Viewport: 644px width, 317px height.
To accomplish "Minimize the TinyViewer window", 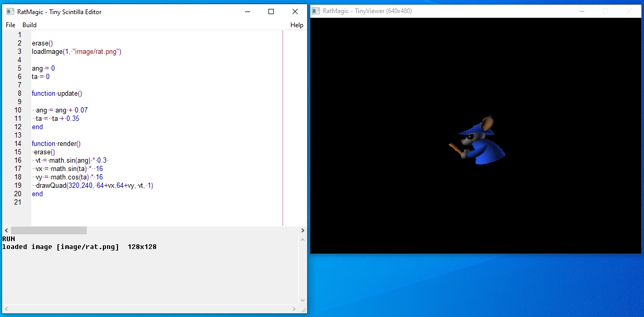I will point(582,11).
